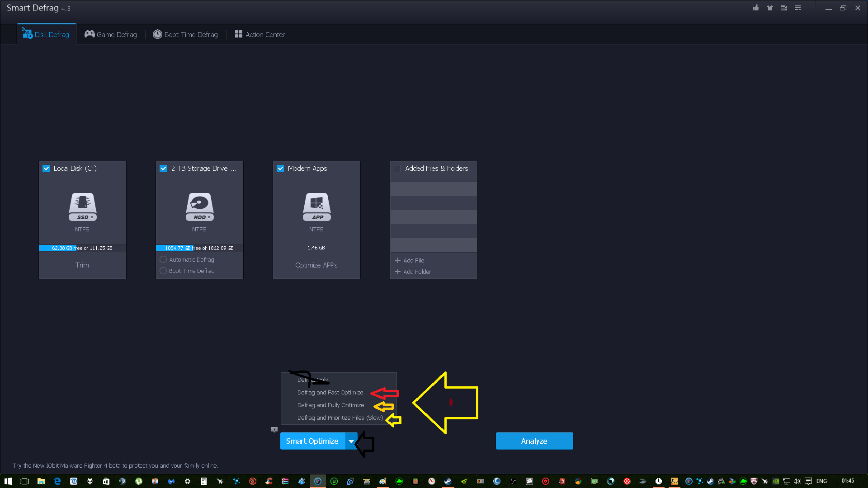
Task: Click the thumbs-up like icon in title bar
Action: [756, 8]
